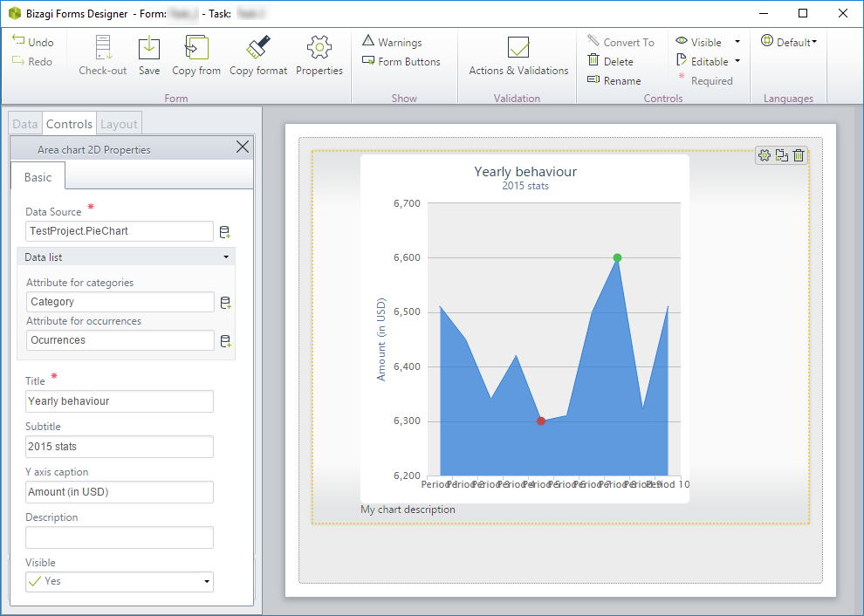Open Form Buttons option

pyautogui.click(x=401, y=62)
